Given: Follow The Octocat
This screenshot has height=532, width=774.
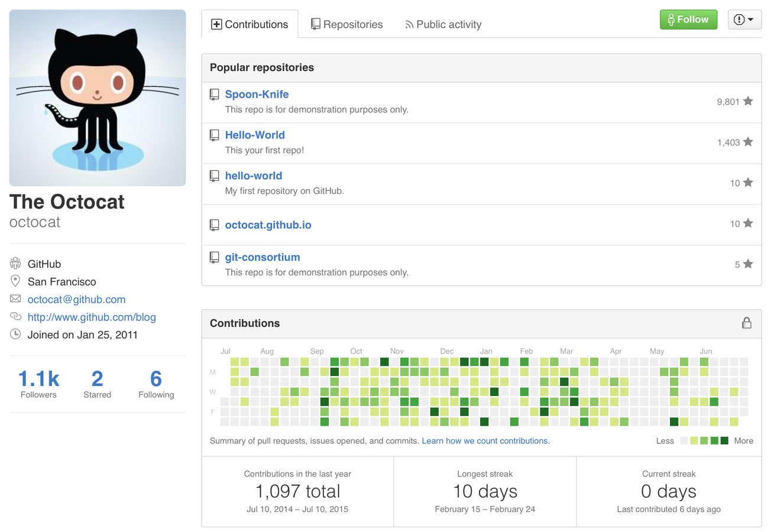Looking at the screenshot, I should pyautogui.click(x=688, y=20).
